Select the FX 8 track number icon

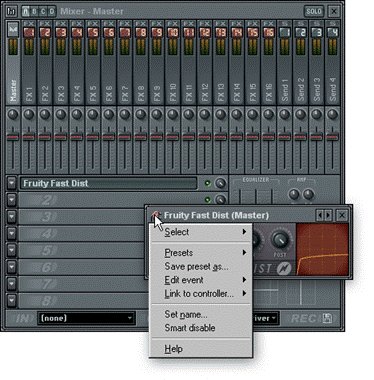coord(141,32)
